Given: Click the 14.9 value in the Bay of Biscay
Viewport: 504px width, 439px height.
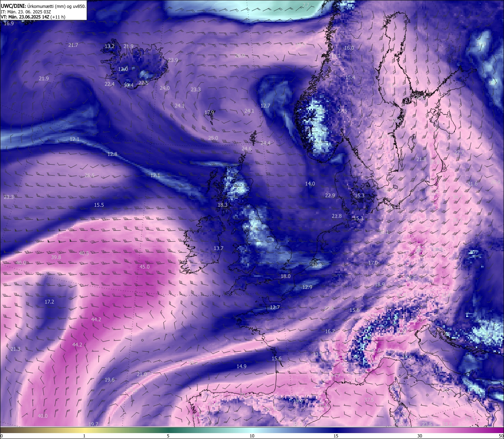Looking at the screenshot, I should coord(241,367).
